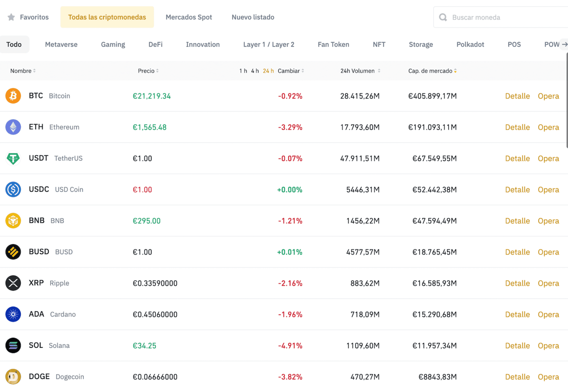Open Detalle for USDT TetherUS

[517, 158]
